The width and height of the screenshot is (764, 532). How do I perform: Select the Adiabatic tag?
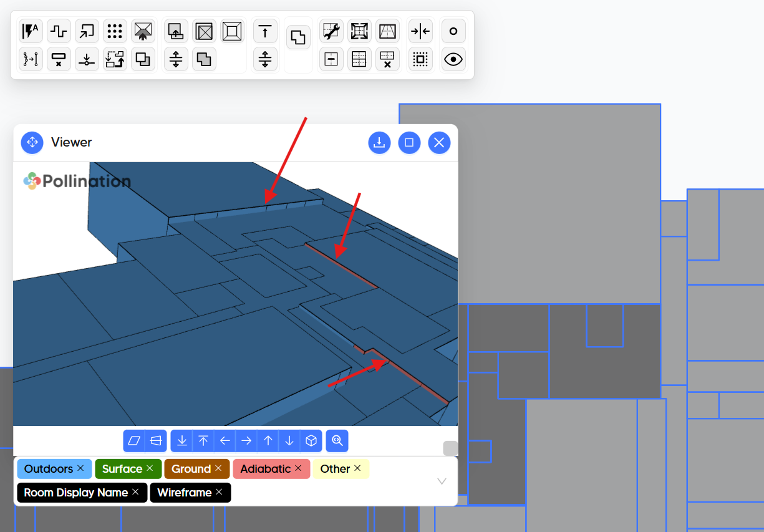[265, 468]
